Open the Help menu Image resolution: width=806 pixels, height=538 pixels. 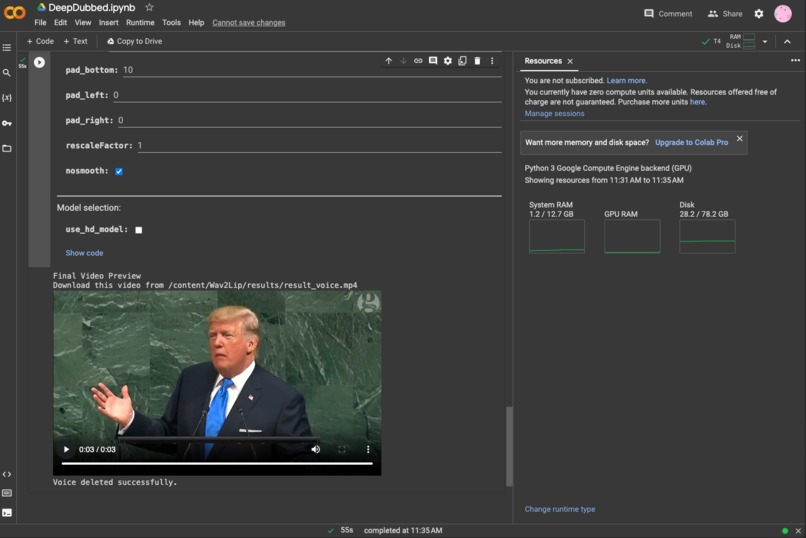[x=196, y=23]
